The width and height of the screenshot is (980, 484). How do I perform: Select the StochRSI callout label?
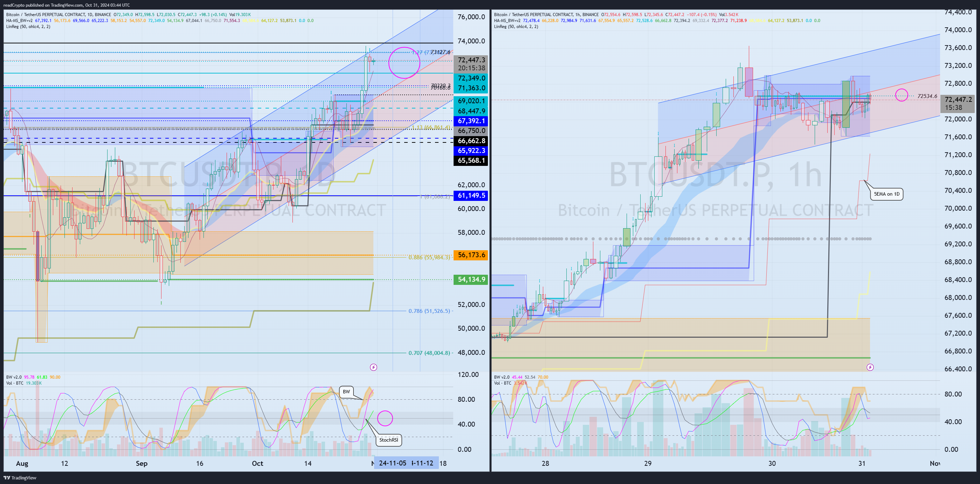pos(388,440)
